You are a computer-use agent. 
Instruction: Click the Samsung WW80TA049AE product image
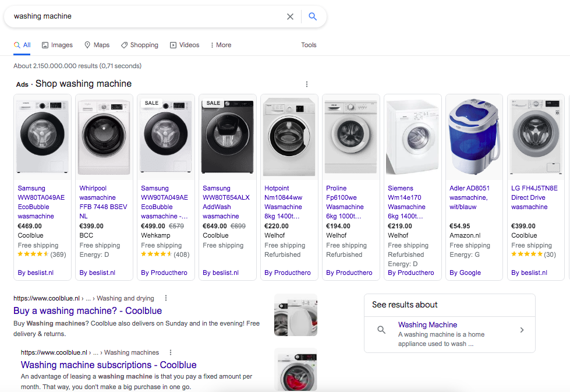[43, 137]
